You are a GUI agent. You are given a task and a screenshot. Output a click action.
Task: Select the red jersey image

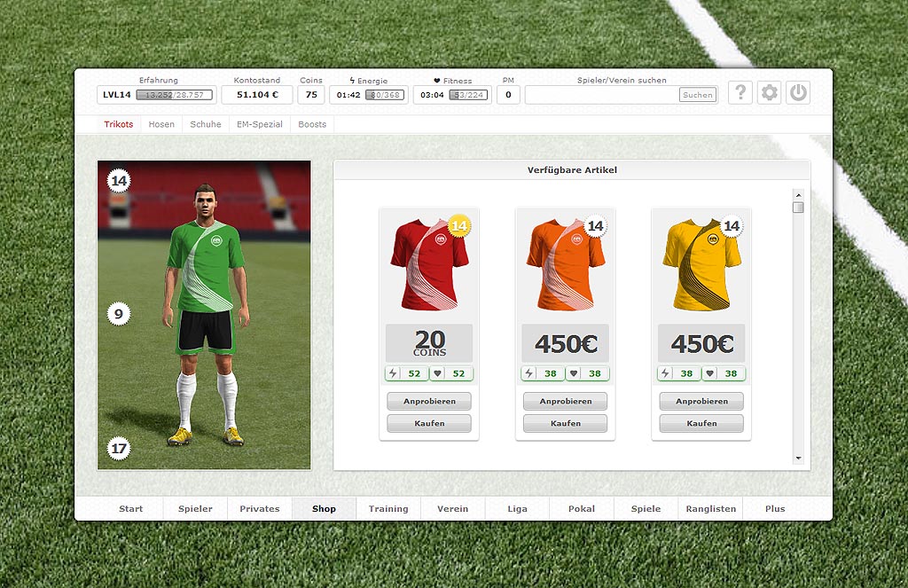429,264
